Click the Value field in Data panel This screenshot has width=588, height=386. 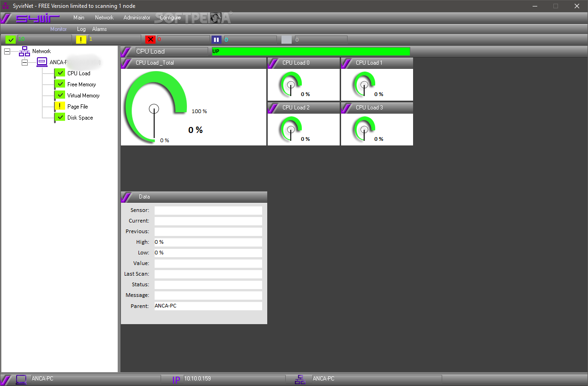click(x=208, y=264)
